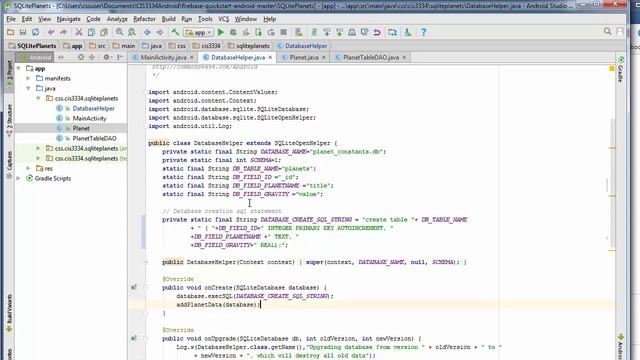
Task: Collapse first css.cis3334.sqliteplanets package
Action: (x=38, y=98)
